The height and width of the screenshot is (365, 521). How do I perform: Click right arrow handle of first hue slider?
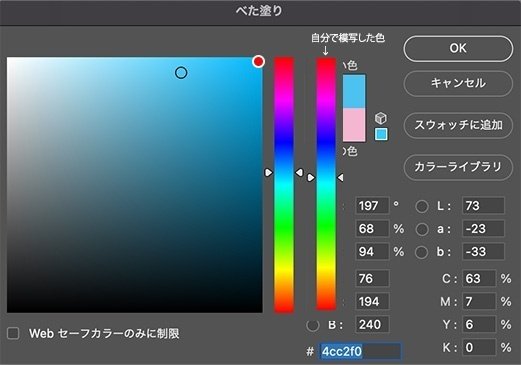299,172
